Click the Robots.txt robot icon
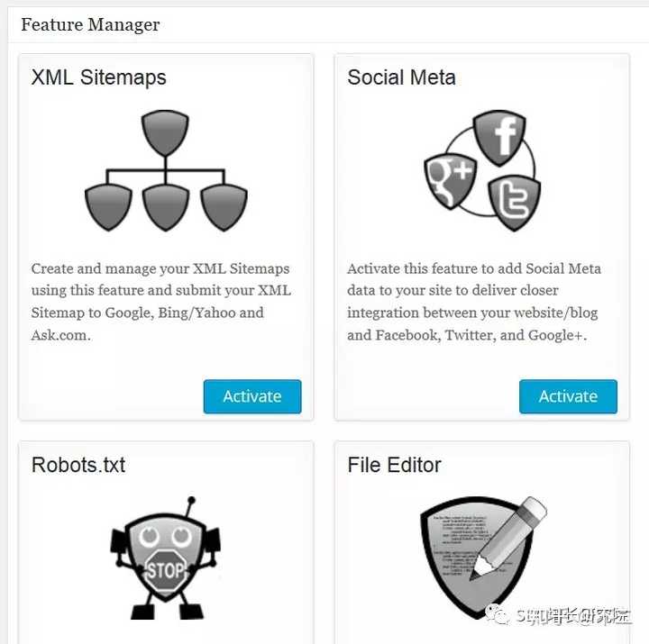649x644 pixels. coord(166,558)
